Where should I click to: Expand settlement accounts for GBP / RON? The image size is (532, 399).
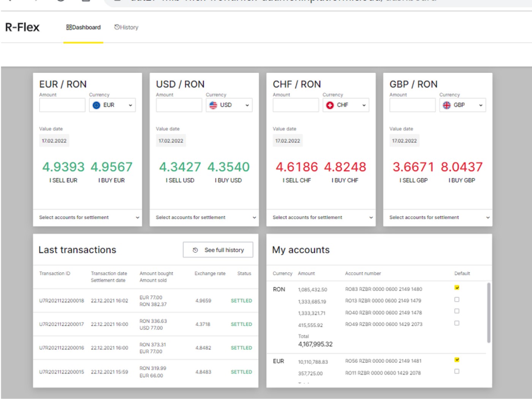[x=437, y=218]
